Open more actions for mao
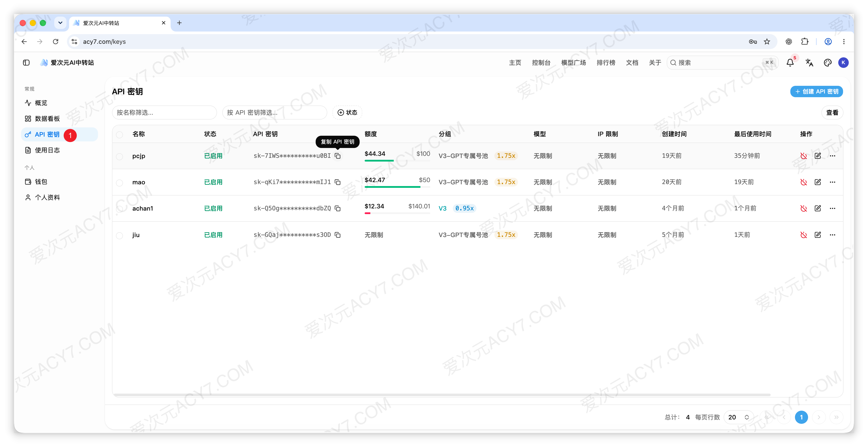Image resolution: width=868 pixels, height=447 pixels. point(833,182)
